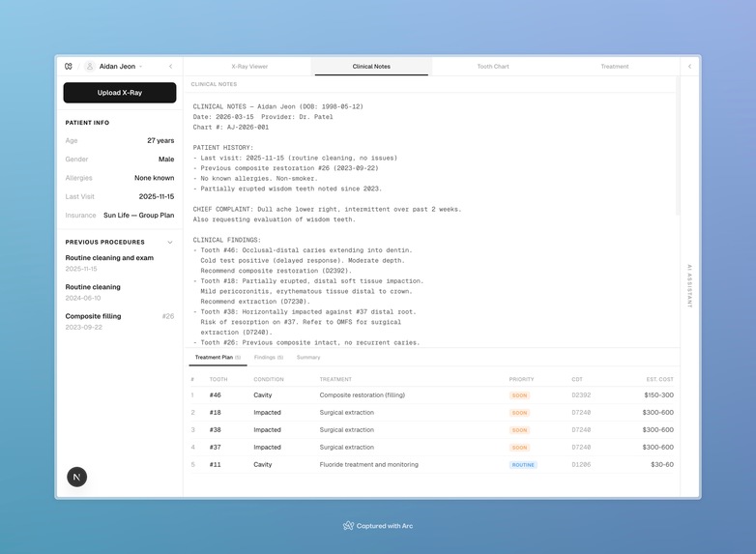Screen dimensions: 756x554
Task: Select tooth #46 in treatment table
Action: (x=215, y=394)
